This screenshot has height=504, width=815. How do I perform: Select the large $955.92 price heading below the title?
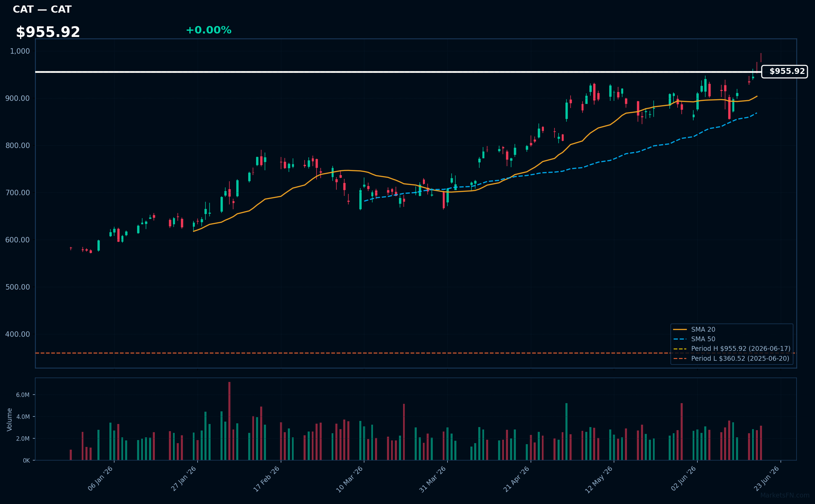(48, 32)
